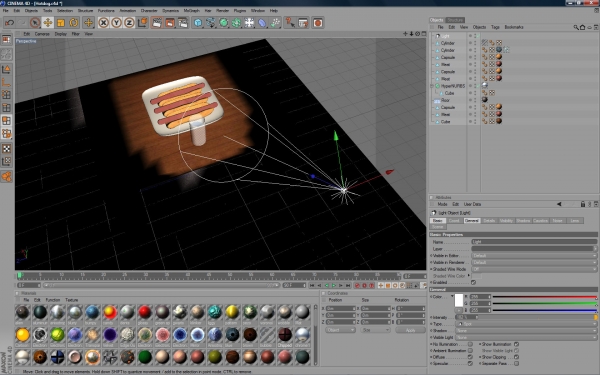
Task: Open the Shadow tab of Light object
Action: click(523, 221)
